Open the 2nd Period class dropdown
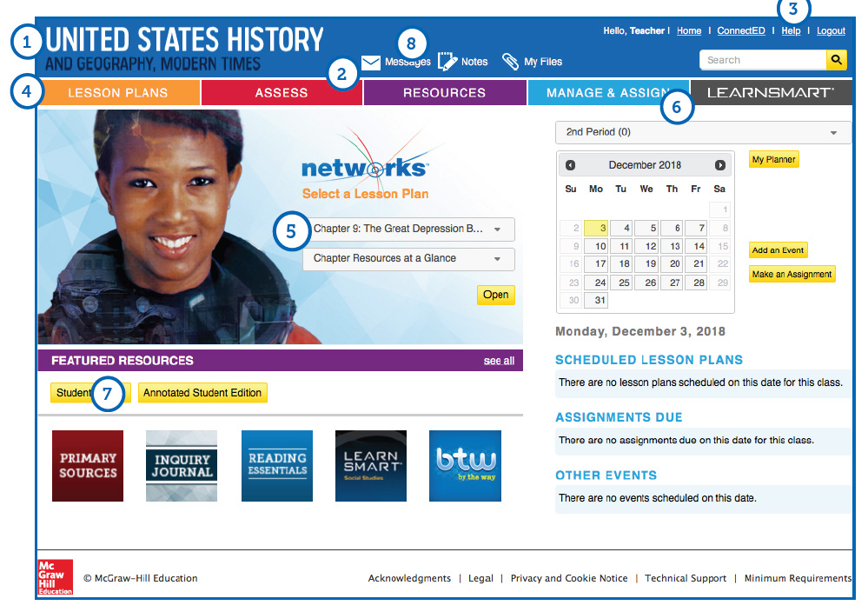The image size is (868, 612). [703, 132]
